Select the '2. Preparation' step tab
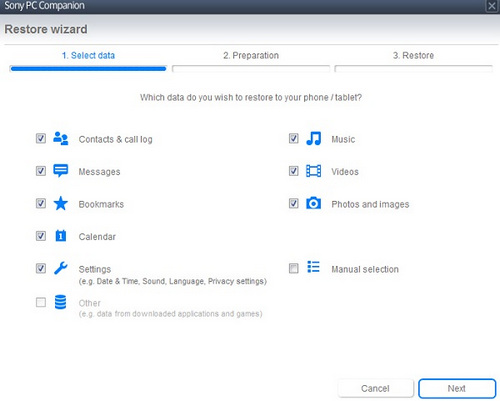The height and width of the screenshot is (401, 500). click(x=251, y=55)
